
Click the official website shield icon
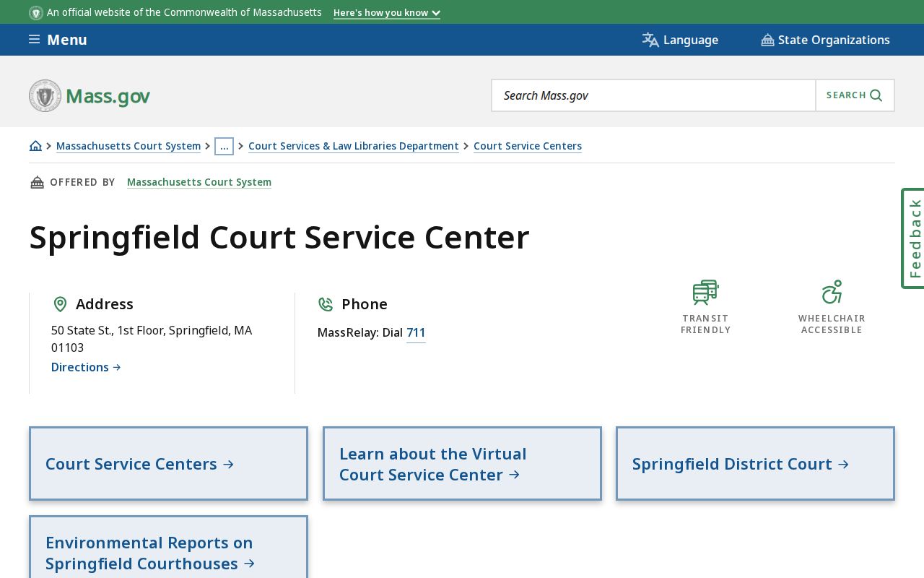[36, 13]
